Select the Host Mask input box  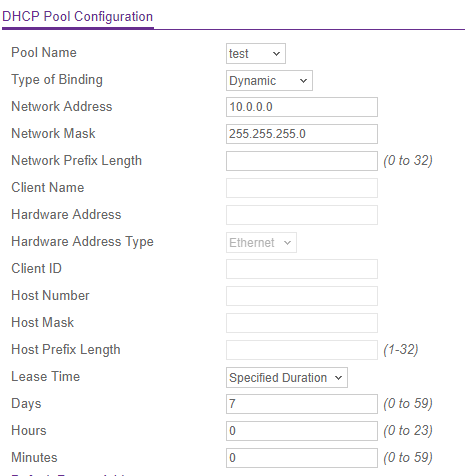click(x=302, y=323)
